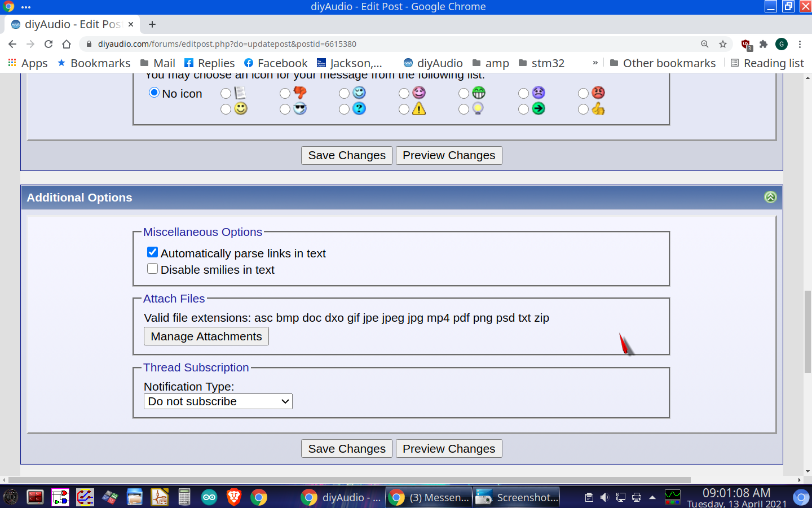This screenshot has height=508, width=812.
Task: Open the red shield extension
Action: point(746,45)
